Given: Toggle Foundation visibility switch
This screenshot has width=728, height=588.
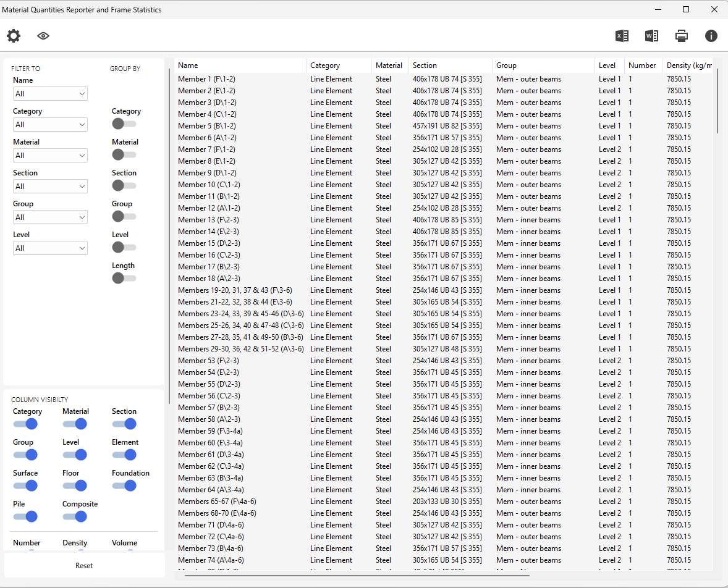Looking at the screenshot, I should tap(124, 485).
